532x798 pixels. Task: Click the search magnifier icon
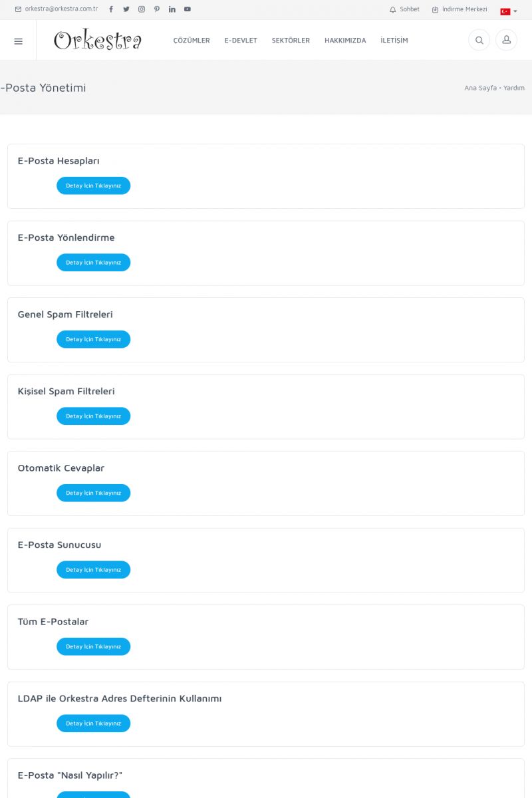point(479,41)
